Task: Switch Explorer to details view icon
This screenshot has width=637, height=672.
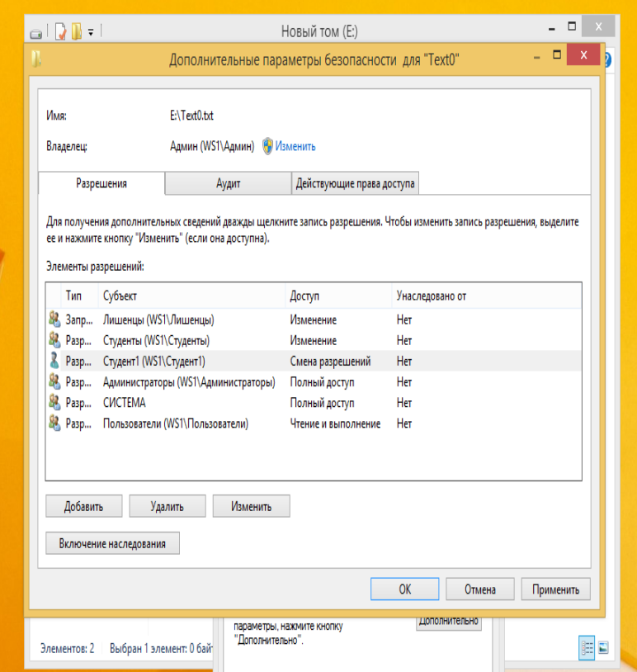Action: [x=587, y=647]
